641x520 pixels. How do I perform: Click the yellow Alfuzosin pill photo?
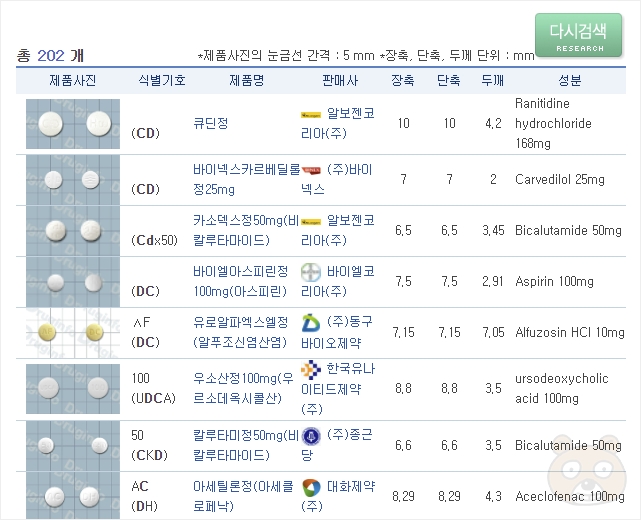(x=73, y=332)
